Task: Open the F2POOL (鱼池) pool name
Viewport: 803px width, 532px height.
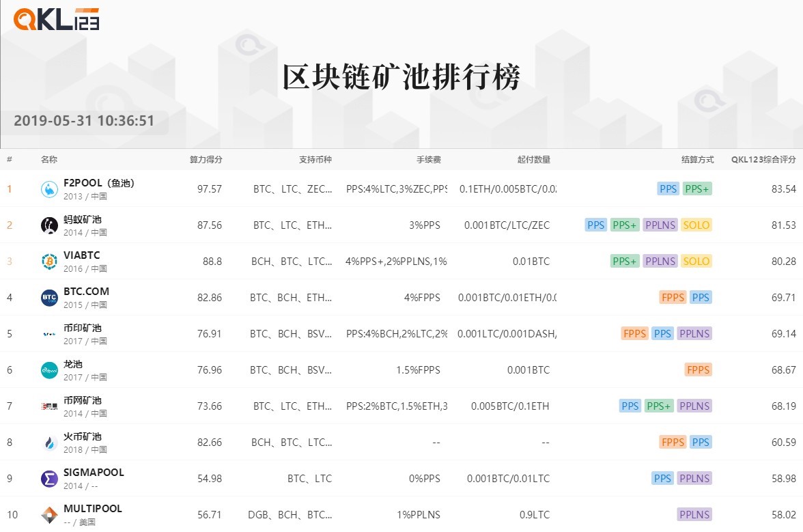Action: point(99,183)
